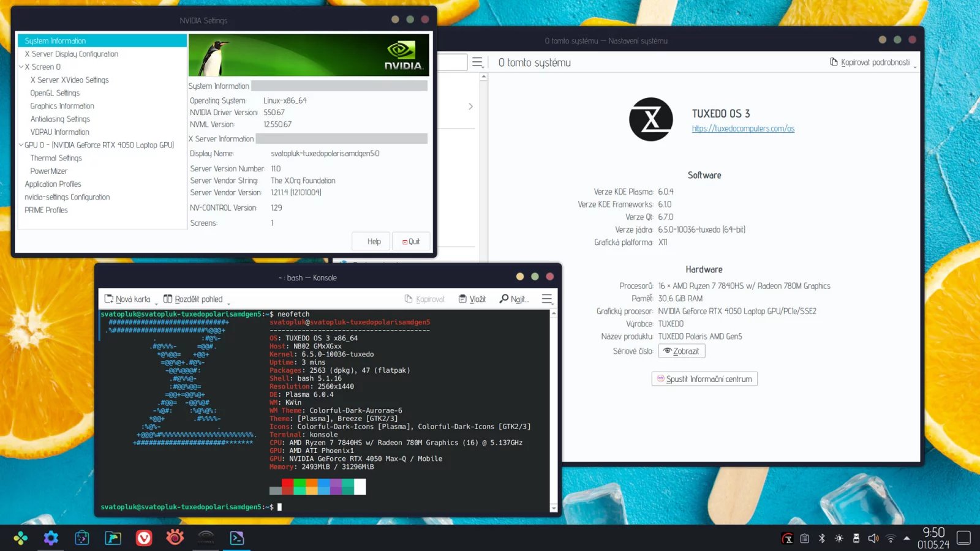
Task: Select OpenGL Settings in NVIDIA sidebar
Action: tap(55, 93)
